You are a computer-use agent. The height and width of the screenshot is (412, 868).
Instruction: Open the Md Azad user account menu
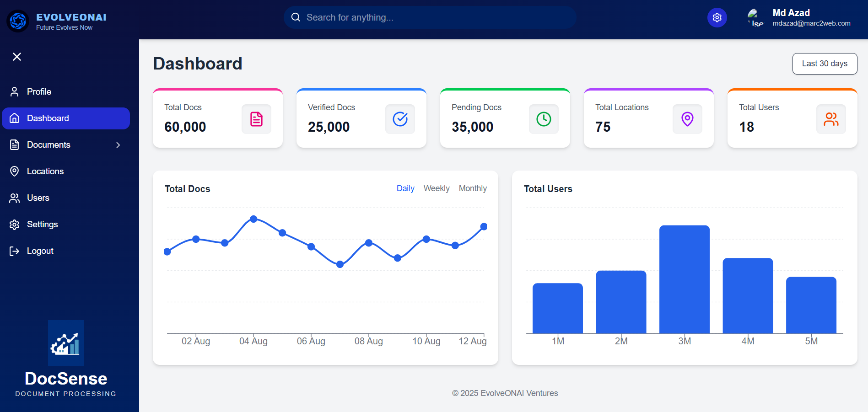pyautogui.click(x=800, y=18)
